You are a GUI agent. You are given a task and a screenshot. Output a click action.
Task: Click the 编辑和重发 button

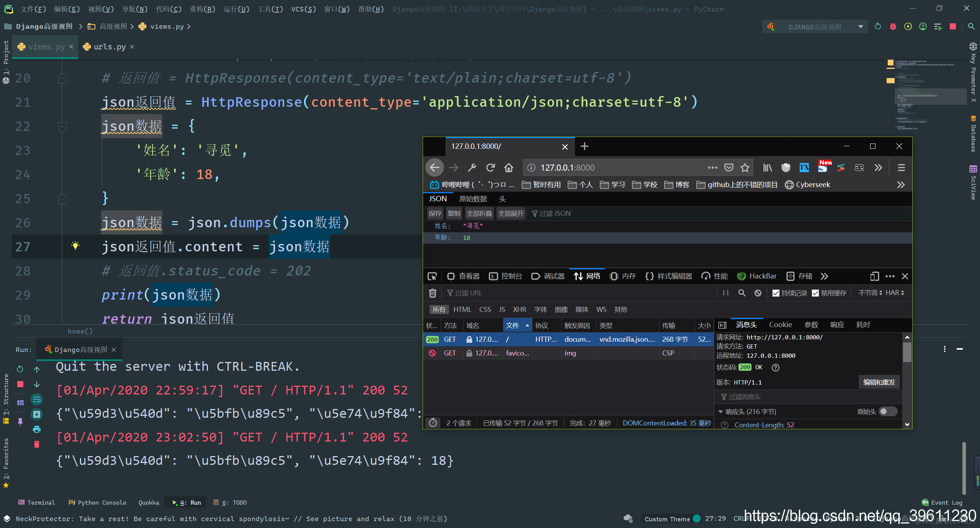pyautogui.click(x=879, y=382)
